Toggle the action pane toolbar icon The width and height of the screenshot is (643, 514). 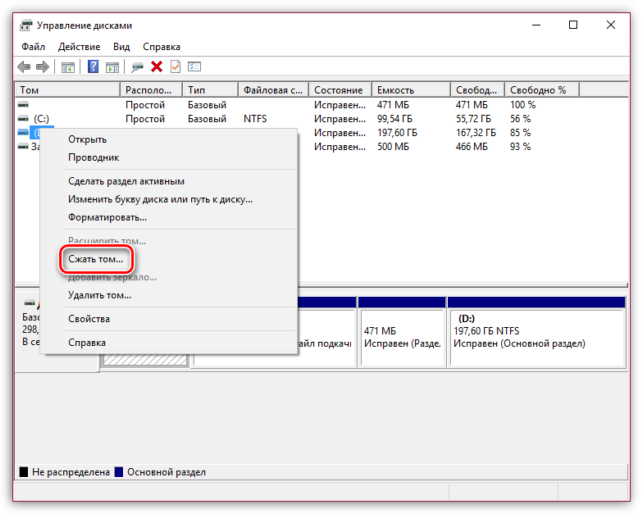(112, 67)
